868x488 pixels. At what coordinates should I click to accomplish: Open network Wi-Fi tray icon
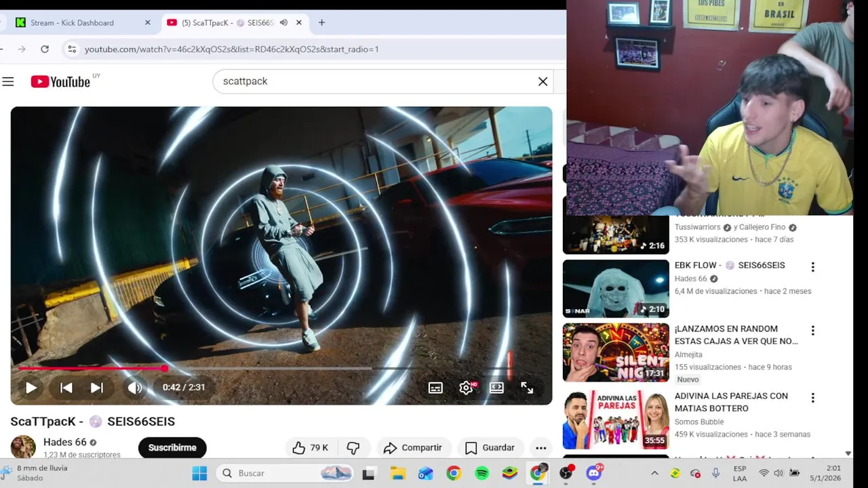coord(764,473)
